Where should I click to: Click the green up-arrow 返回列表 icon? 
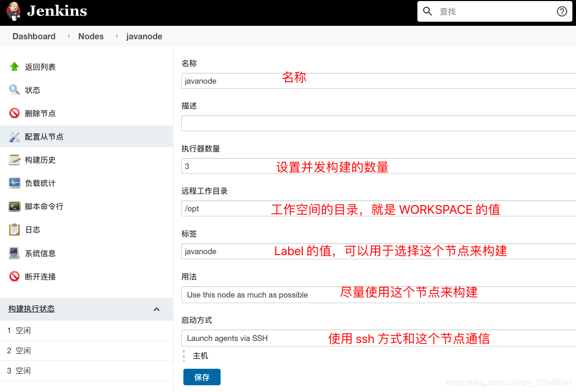(x=14, y=67)
